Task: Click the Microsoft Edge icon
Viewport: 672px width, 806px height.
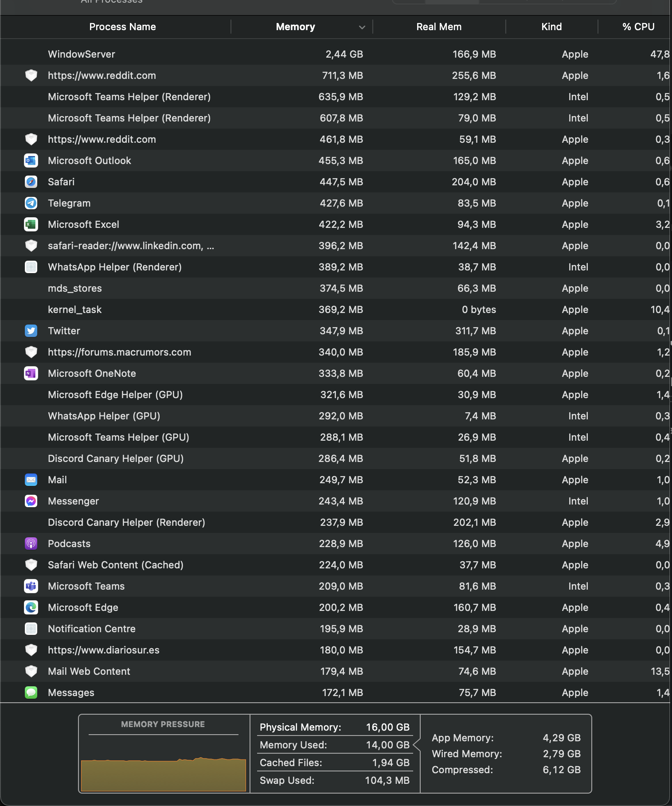Action: (x=31, y=607)
